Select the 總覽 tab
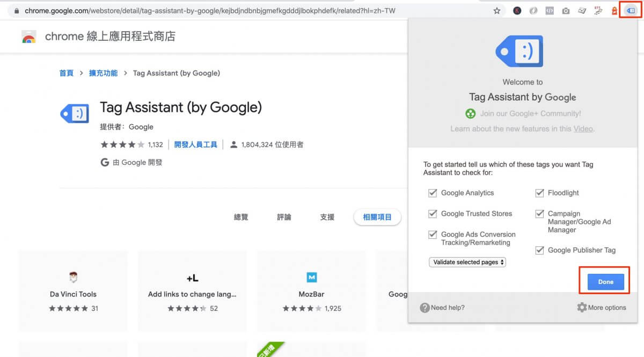The width and height of the screenshot is (644, 357). tap(241, 217)
